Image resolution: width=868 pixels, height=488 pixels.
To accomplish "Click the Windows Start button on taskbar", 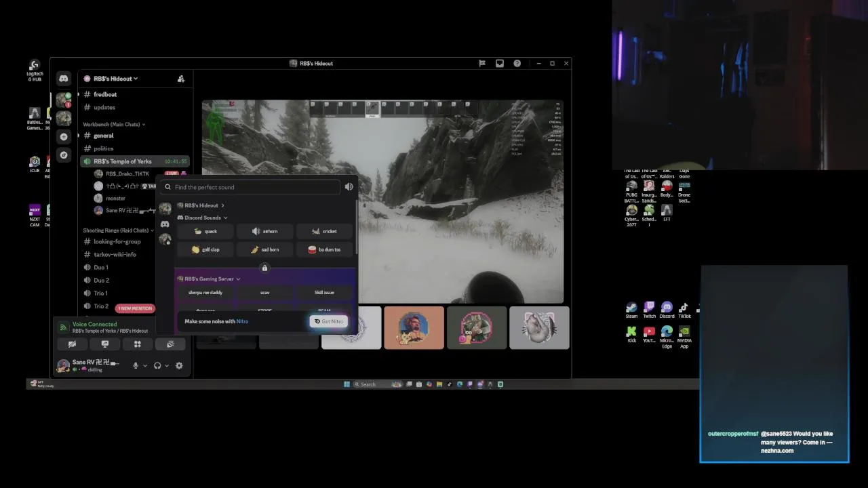I will point(347,384).
